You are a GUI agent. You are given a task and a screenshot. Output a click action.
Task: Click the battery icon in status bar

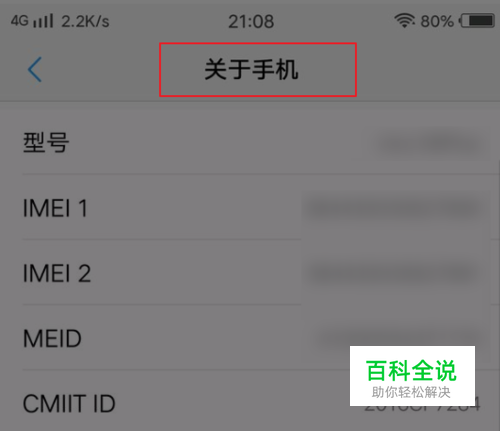[x=477, y=21]
